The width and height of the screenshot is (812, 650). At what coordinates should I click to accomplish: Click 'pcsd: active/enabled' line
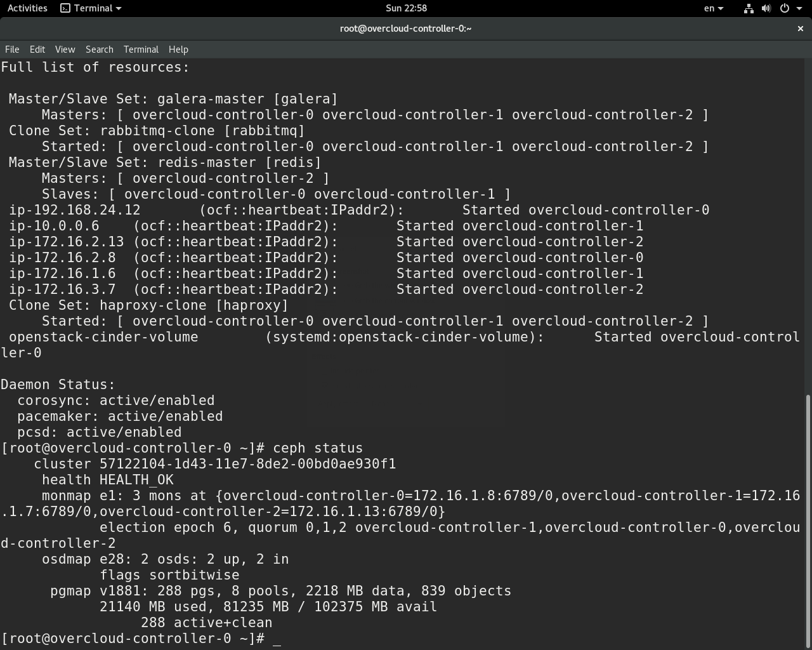(x=100, y=432)
